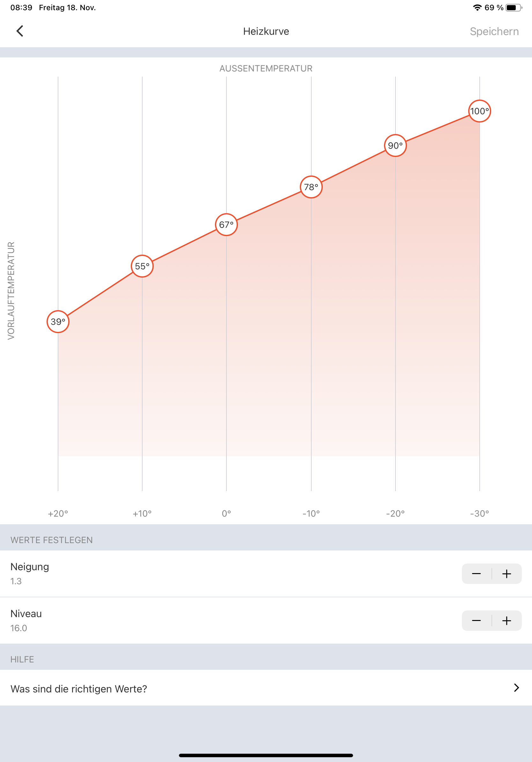Select the 90° curve point
Screen dimensions: 532x762
point(395,146)
